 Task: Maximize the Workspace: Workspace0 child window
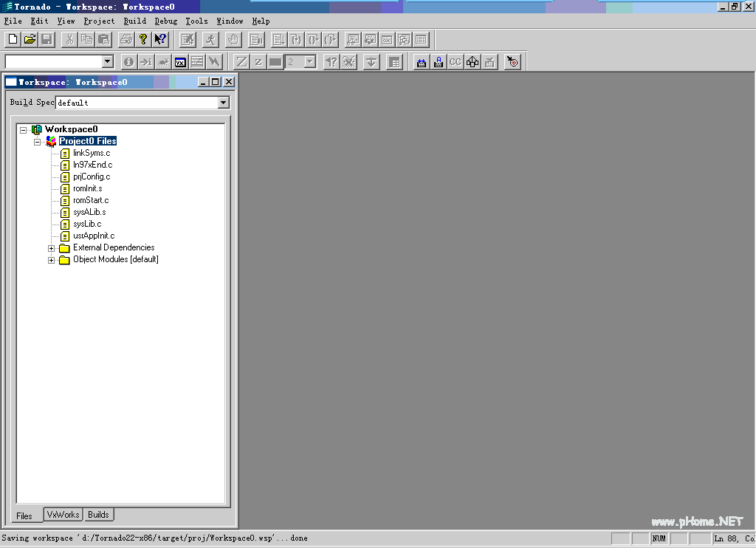216,82
